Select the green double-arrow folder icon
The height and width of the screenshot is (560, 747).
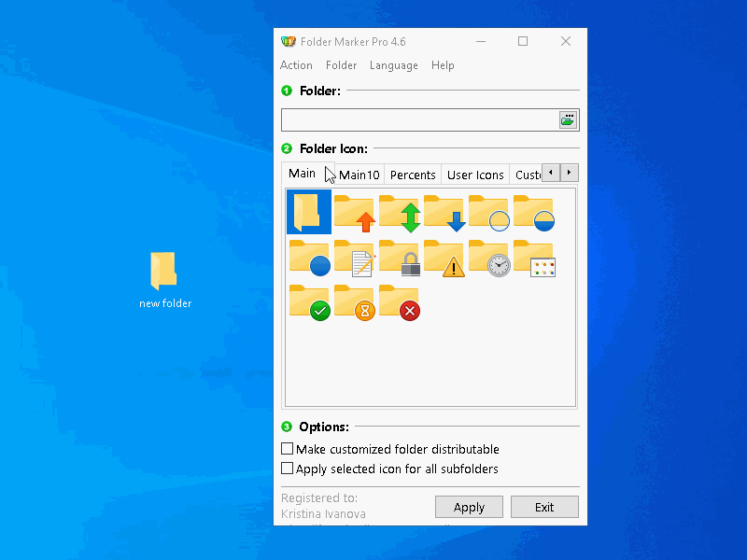click(x=399, y=212)
